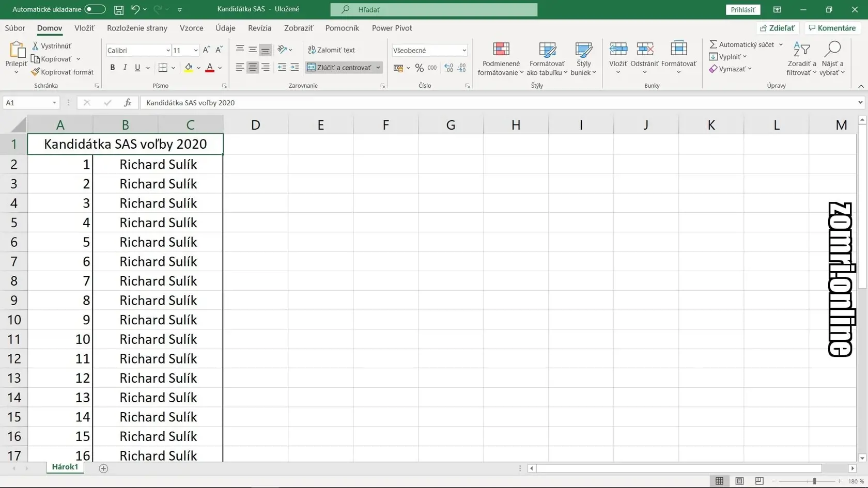Screen dimensions: 868x488
Task: Align text left
Action: (x=240, y=68)
